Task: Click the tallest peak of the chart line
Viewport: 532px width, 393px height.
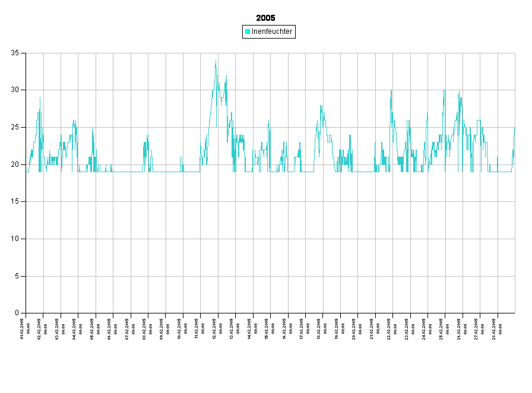Action: [216, 61]
